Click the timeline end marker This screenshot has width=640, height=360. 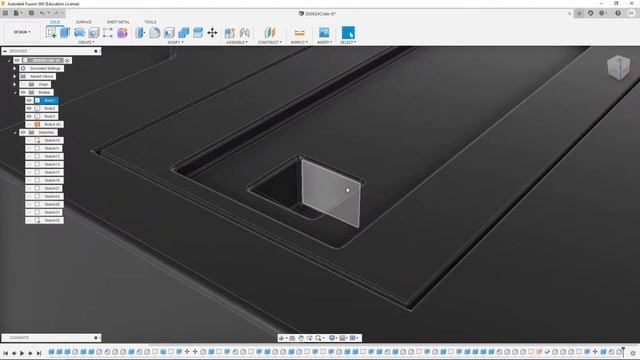(x=623, y=351)
